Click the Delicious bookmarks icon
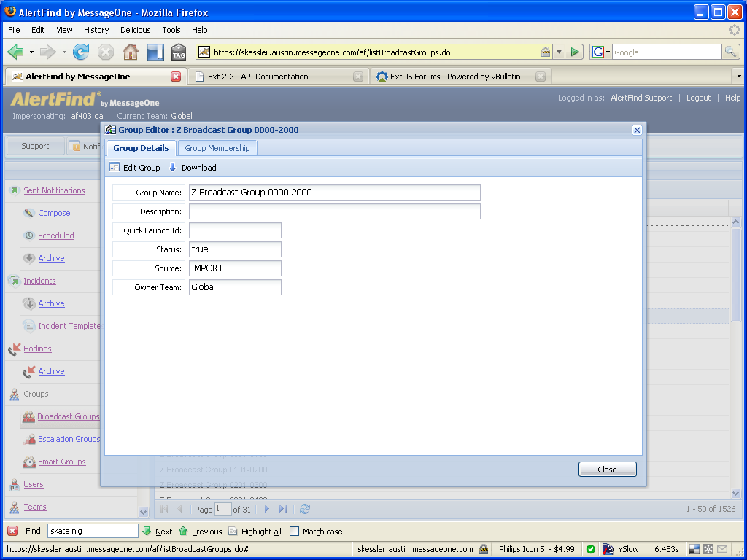The image size is (747, 560). [x=155, y=52]
